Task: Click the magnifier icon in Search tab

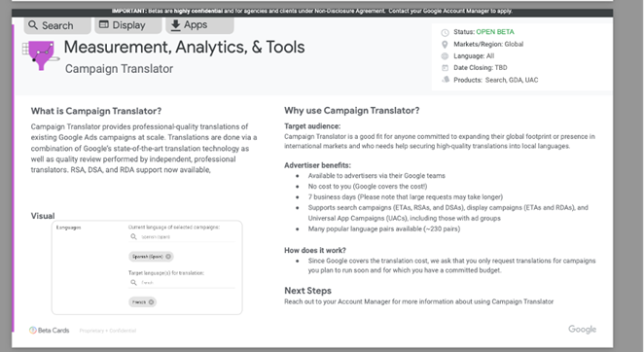Action: point(33,25)
